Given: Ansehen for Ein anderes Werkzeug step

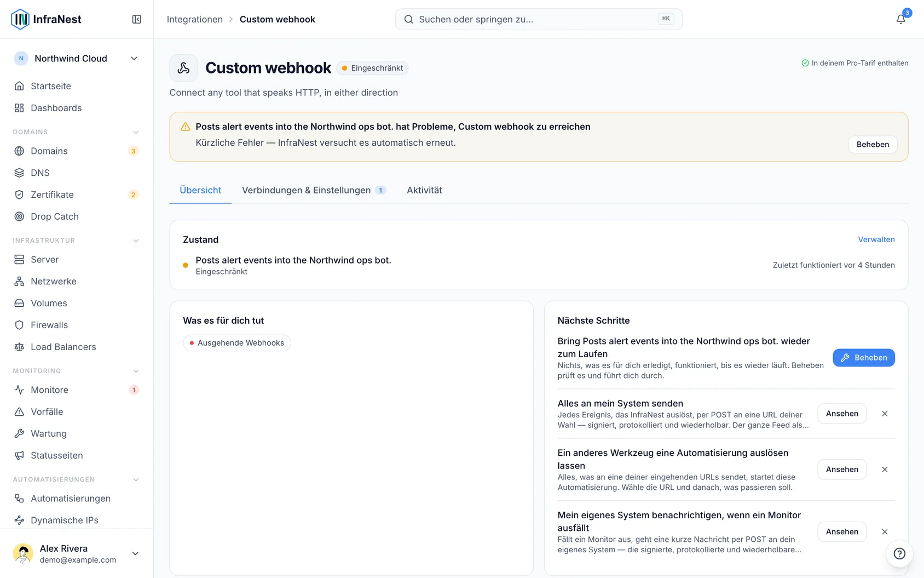Looking at the screenshot, I should (x=842, y=470).
